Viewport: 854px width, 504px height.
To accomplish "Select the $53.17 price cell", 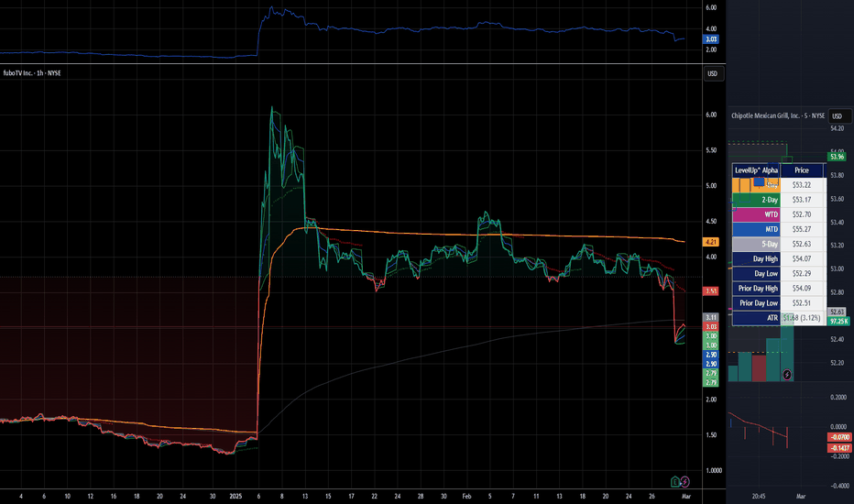I will click(x=803, y=200).
